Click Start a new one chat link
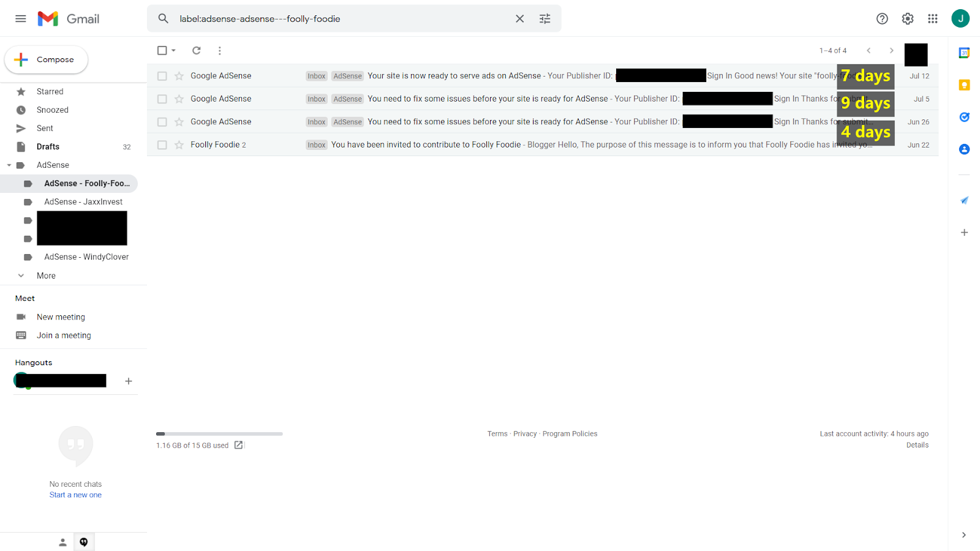The image size is (980, 551). 75,495
